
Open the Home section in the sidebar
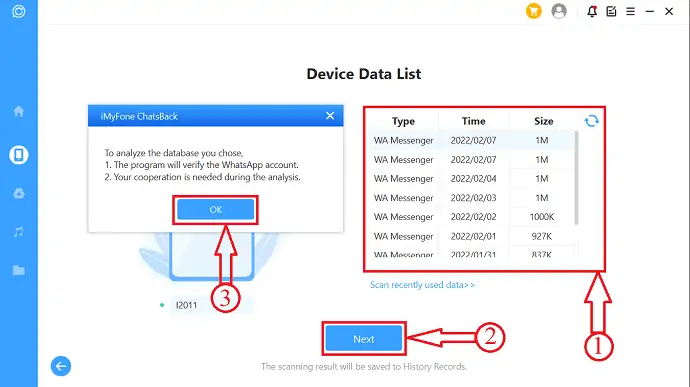click(x=18, y=111)
